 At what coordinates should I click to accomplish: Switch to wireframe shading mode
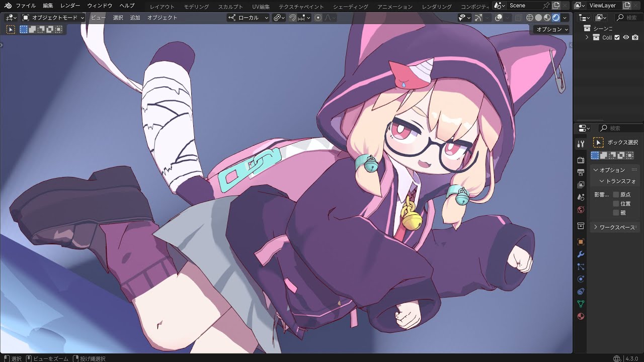point(530,18)
